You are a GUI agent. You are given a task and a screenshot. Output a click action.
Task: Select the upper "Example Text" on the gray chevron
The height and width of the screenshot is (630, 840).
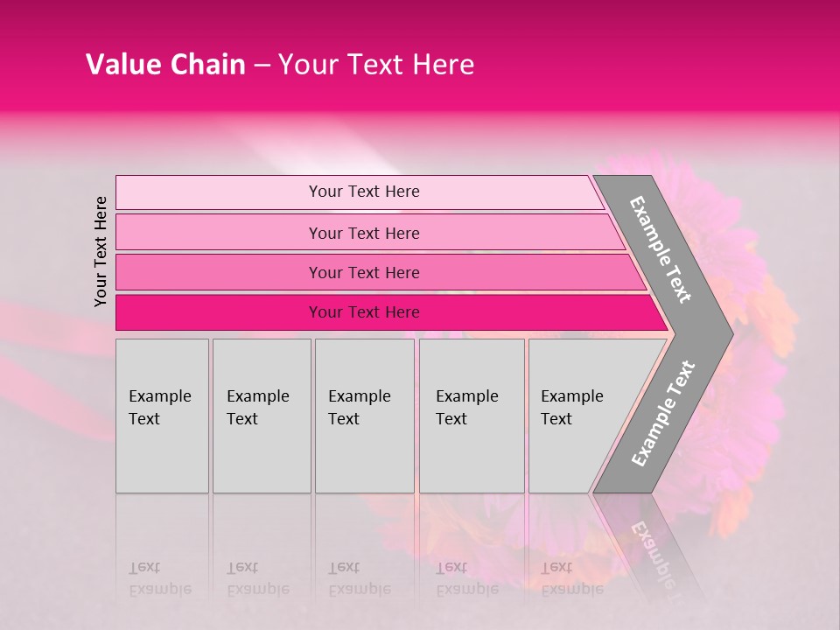coord(661,249)
